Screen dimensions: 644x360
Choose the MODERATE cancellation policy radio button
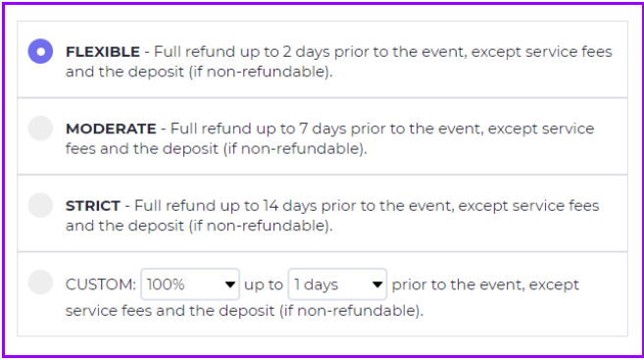40,129
